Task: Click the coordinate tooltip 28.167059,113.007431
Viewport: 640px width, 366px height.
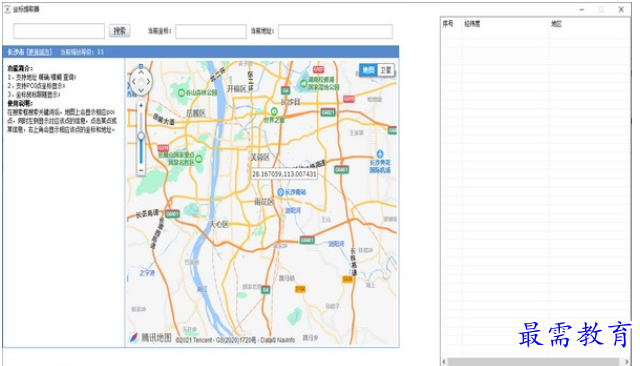Action: click(284, 174)
